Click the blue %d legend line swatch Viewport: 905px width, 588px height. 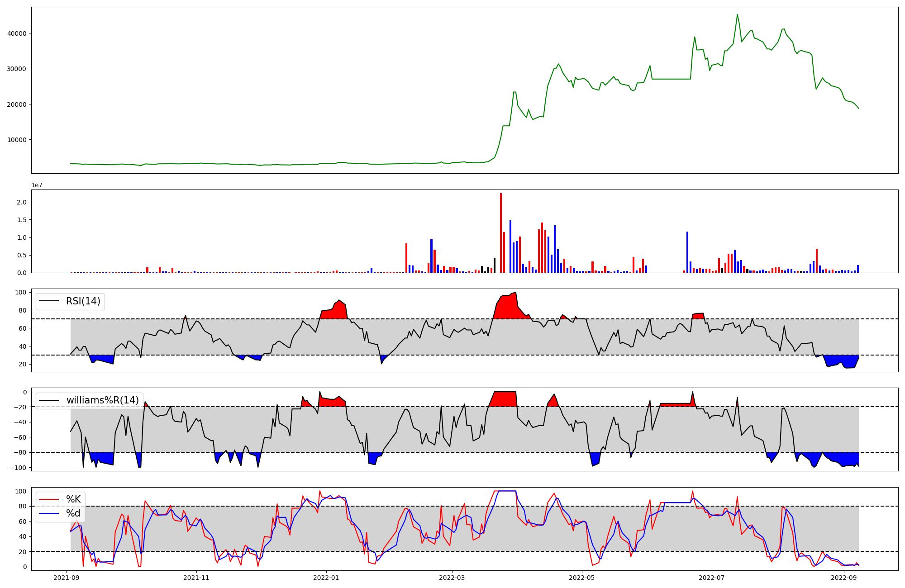point(49,513)
